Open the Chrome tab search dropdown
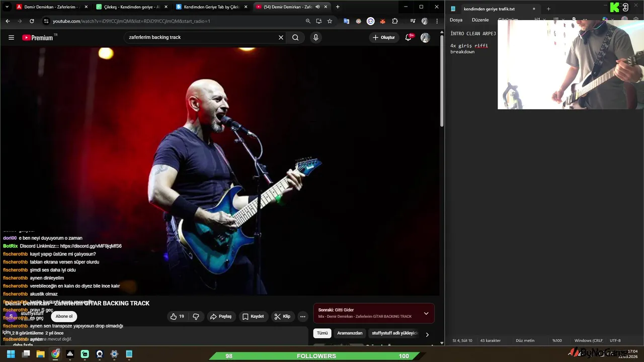 coord(7,7)
